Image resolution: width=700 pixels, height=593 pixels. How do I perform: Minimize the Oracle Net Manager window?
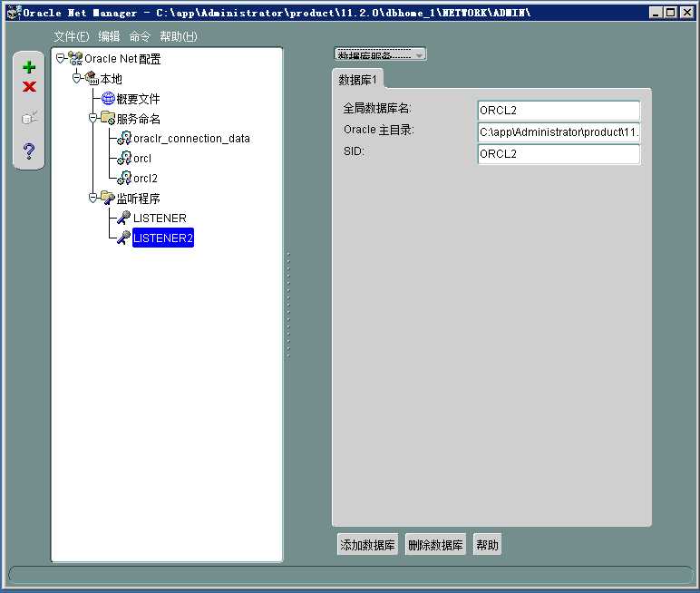pyautogui.click(x=656, y=13)
